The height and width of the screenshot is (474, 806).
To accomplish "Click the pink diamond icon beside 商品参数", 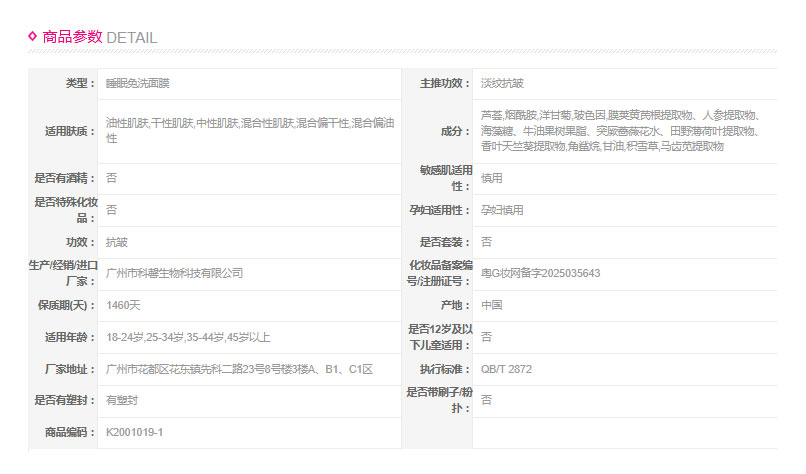I will click(x=32, y=36).
